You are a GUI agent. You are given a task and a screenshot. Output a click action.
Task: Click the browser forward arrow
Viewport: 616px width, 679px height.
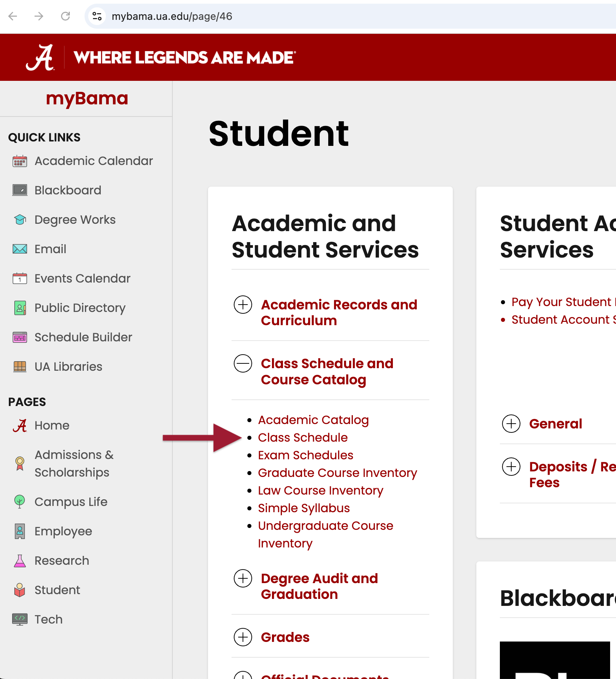pos(39,16)
